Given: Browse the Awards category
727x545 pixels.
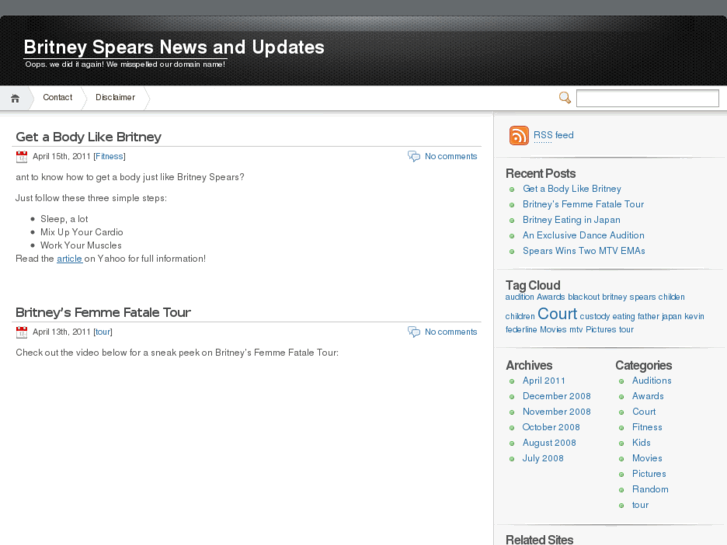Looking at the screenshot, I should coord(648,396).
